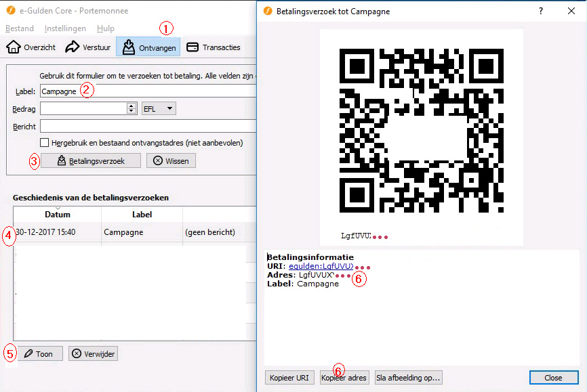The width and height of the screenshot is (587, 392).
Task: Open the Hulp menu
Action: pos(106,28)
